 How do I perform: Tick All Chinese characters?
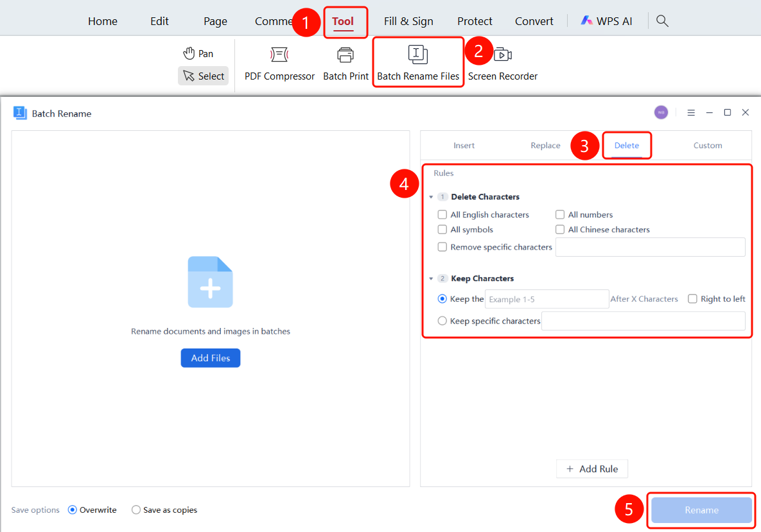(x=560, y=229)
